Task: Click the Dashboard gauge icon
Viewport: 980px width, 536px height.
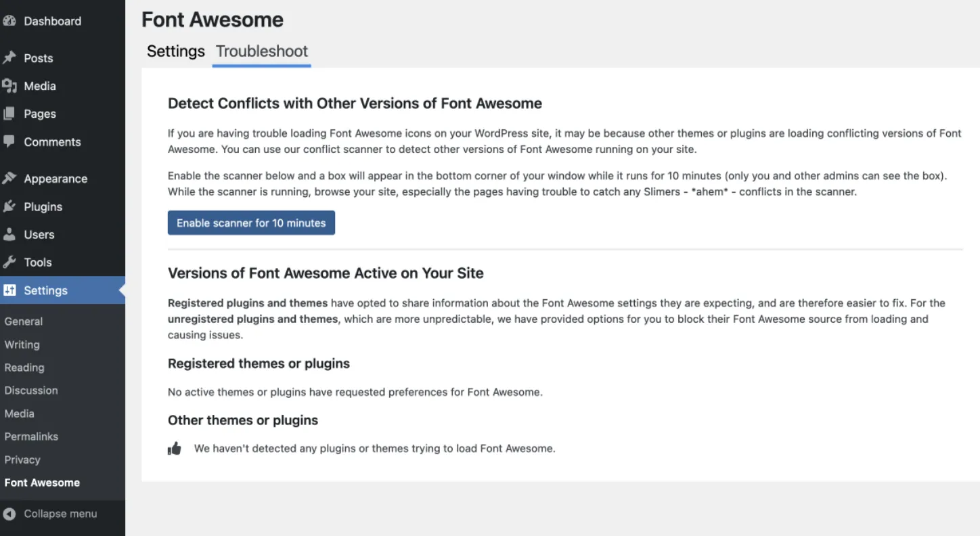Action: point(9,21)
